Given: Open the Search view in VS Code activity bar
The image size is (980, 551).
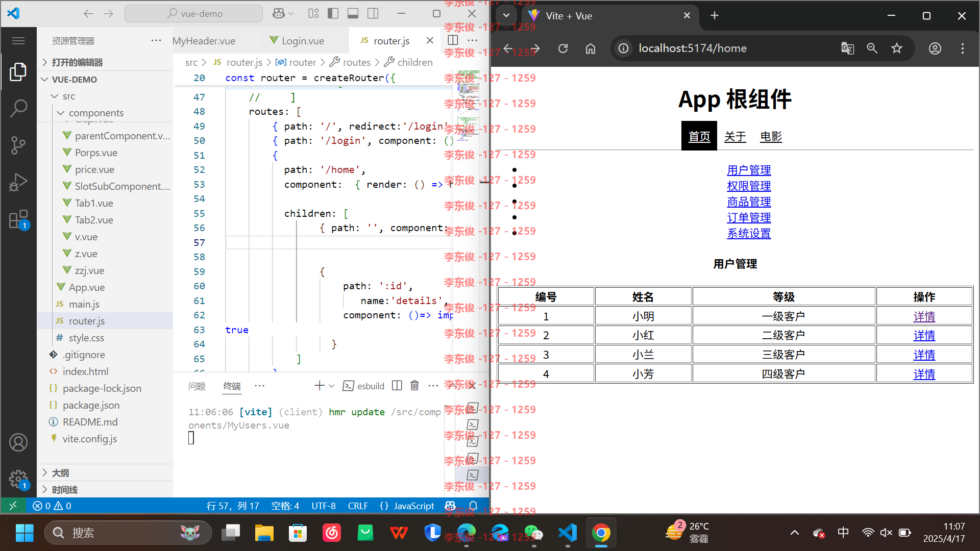Looking at the screenshot, I should pos(18,108).
